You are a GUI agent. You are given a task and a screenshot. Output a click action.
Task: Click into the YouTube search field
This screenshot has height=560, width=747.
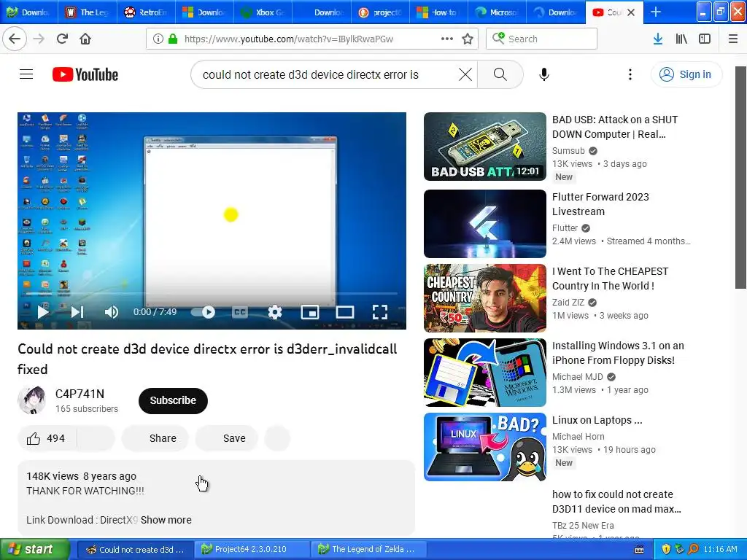324,74
